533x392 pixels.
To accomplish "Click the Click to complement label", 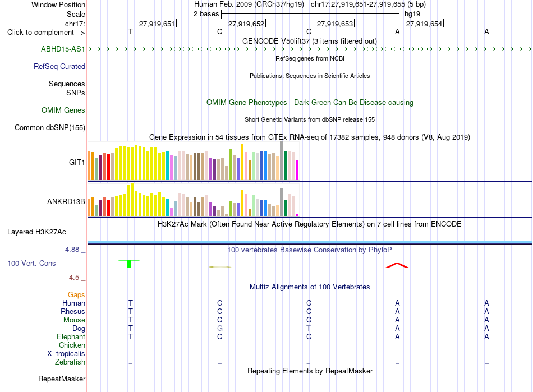I will 46,33.
